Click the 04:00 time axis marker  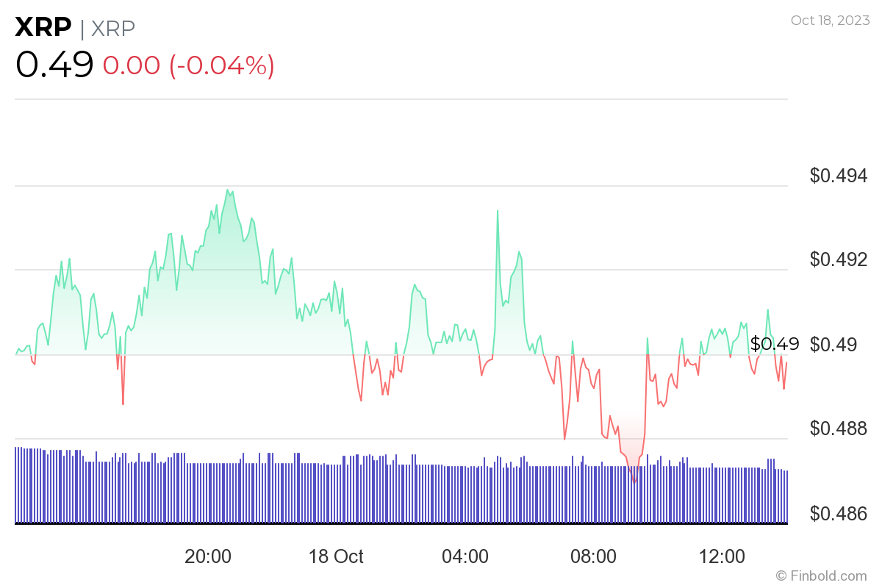pyautogui.click(x=465, y=556)
